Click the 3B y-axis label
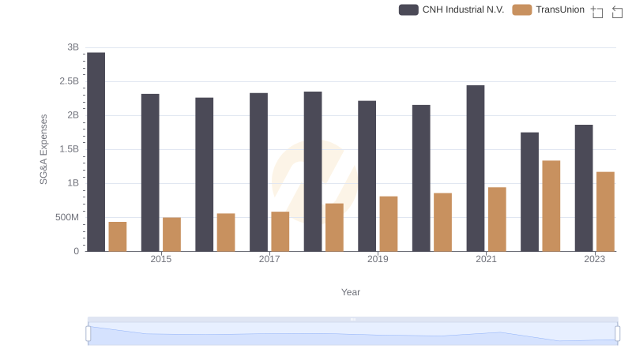Viewport: 632px width, 364px height. [73, 47]
